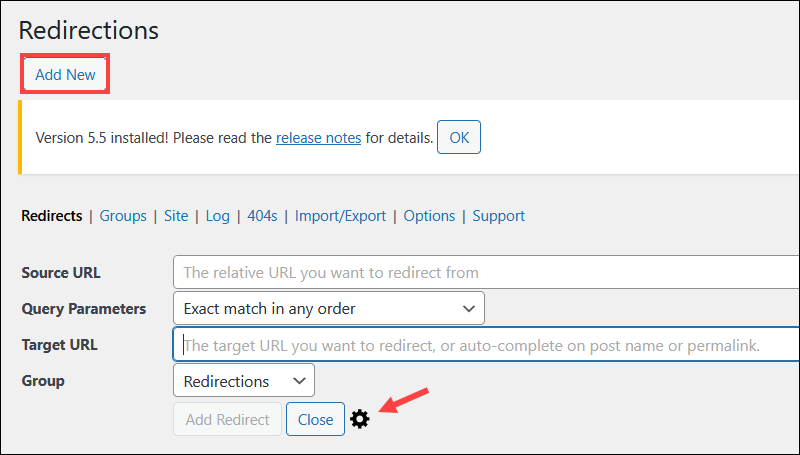Switch to the Redirects tab
This screenshot has width=800, height=455.
[x=51, y=216]
